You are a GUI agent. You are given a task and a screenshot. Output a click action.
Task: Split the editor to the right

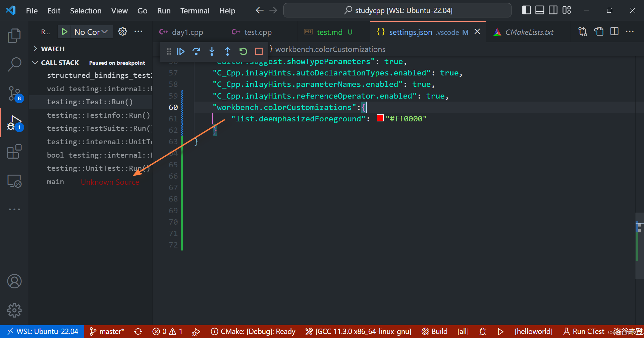click(x=614, y=32)
